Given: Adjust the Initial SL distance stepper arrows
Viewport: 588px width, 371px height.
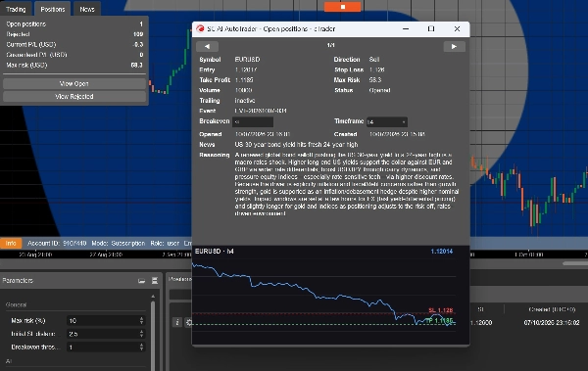Looking at the screenshot, I should click(141, 334).
